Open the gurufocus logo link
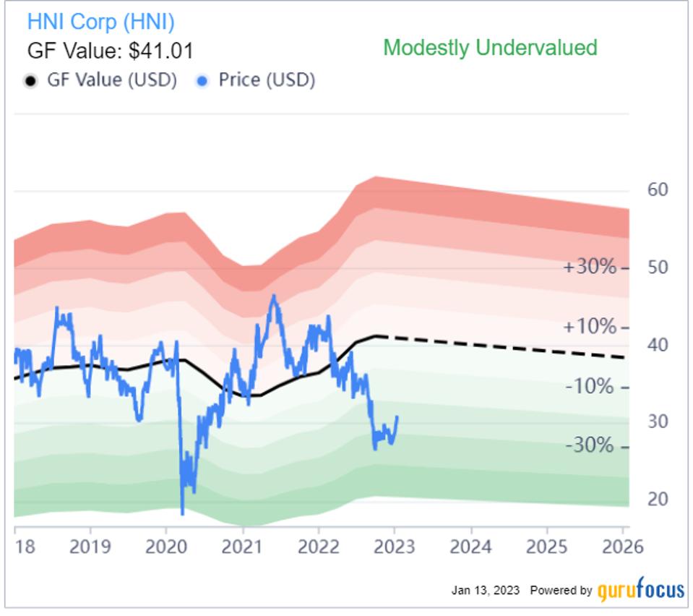The height and width of the screenshot is (616, 693). pos(641,589)
